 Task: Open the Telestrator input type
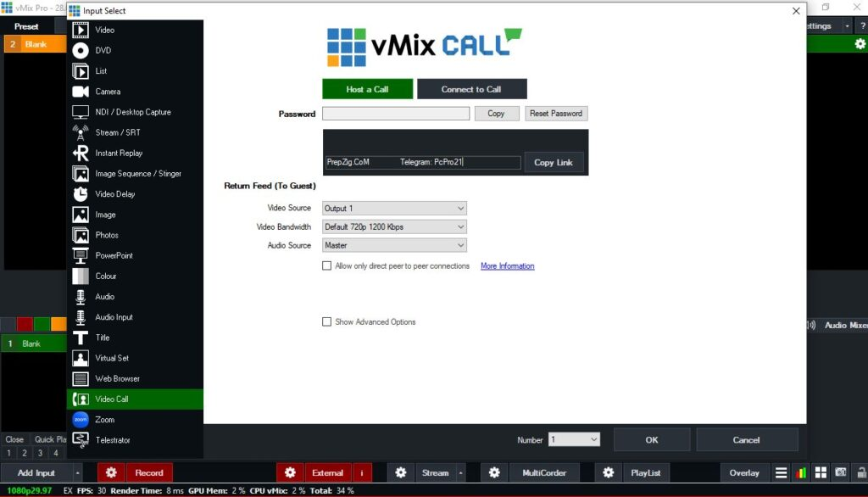point(135,440)
